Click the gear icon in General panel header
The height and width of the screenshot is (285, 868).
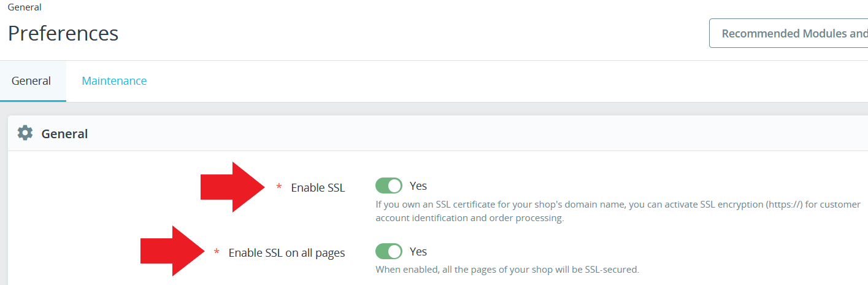(x=25, y=133)
